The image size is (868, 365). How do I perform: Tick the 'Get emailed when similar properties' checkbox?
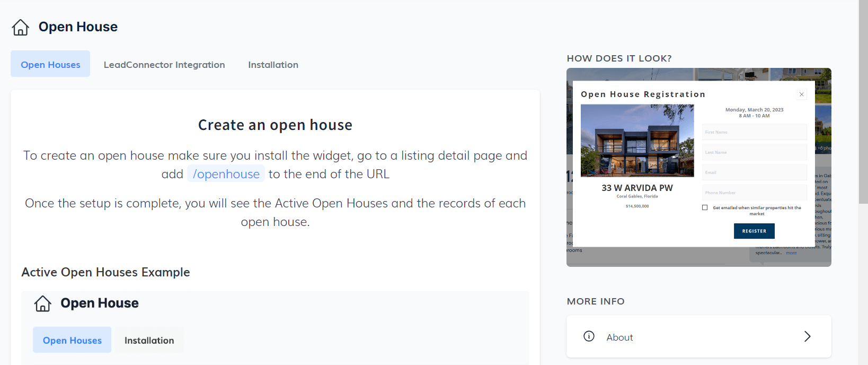[705, 207]
